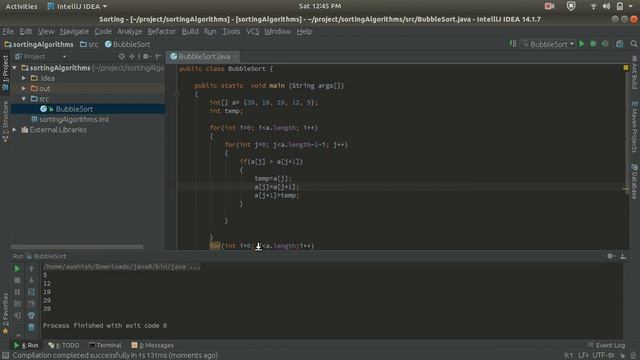The width and height of the screenshot is (640, 360).
Task: Stop process button in Run panel
Action: [x=17, y=280]
